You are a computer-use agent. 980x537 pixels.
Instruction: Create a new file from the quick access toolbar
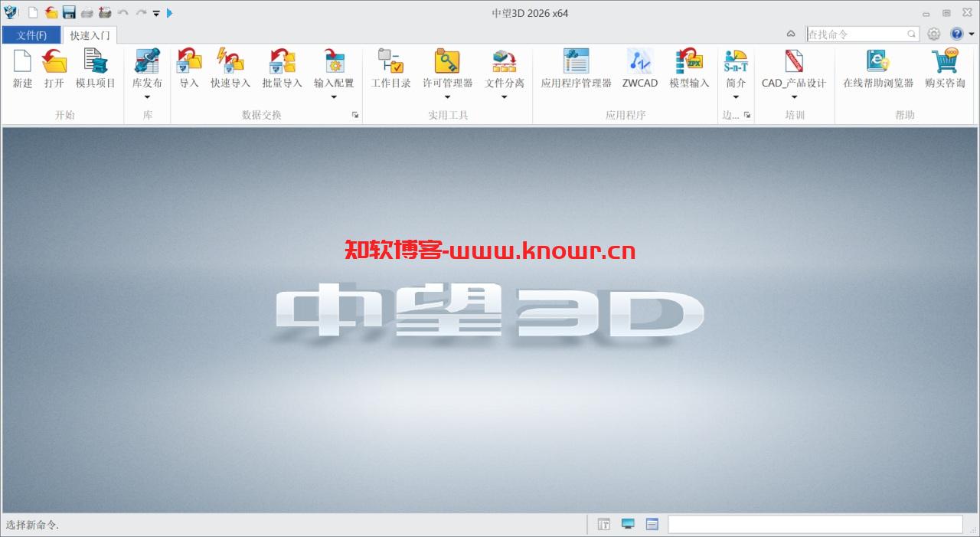coord(33,12)
